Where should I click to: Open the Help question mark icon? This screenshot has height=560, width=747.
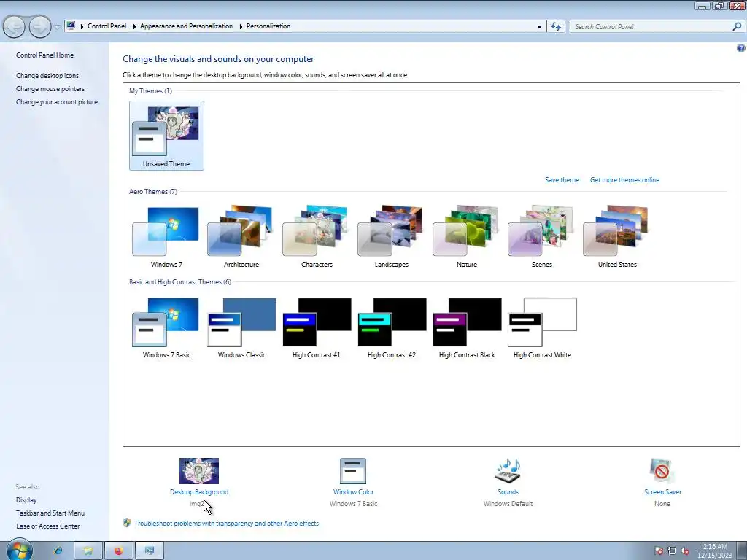(741, 48)
